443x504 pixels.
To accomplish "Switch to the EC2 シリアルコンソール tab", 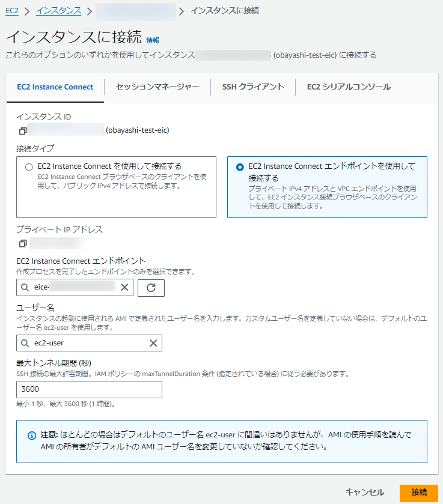I will tap(349, 87).
